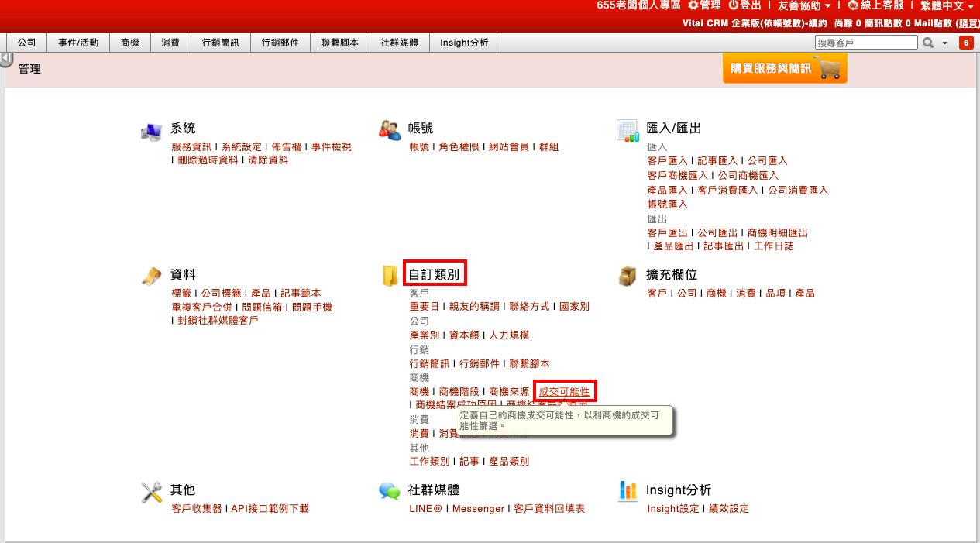The height and width of the screenshot is (543, 980).
Task: Click the 清除資料 link
Action: pyautogui.click(x=268, y=160)
